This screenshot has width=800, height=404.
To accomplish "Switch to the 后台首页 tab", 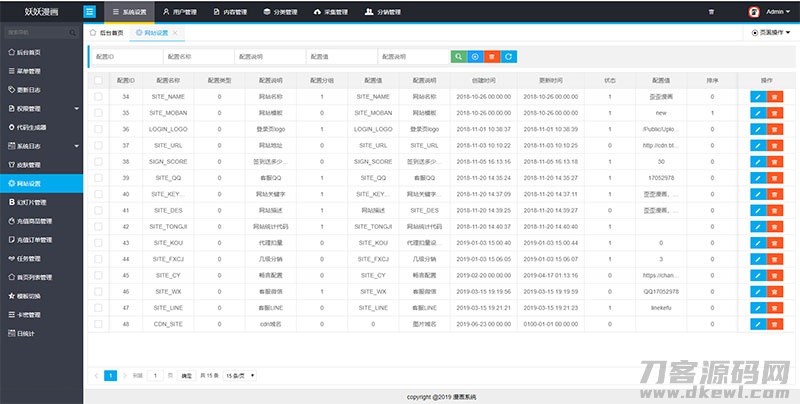I will tap(108, 33).
